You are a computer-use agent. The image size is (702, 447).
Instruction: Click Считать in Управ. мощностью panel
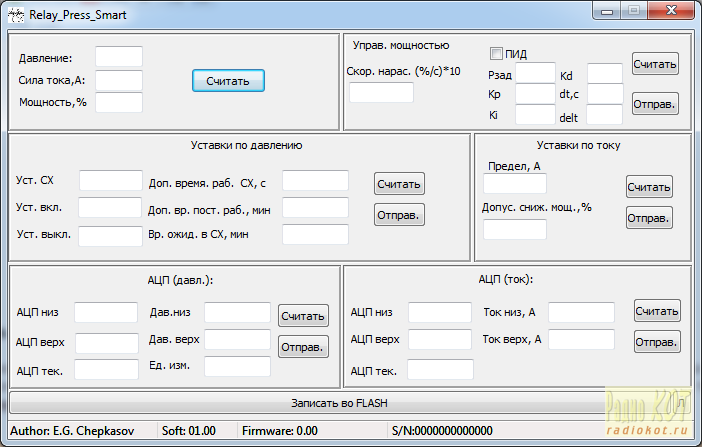coord(655,64)
